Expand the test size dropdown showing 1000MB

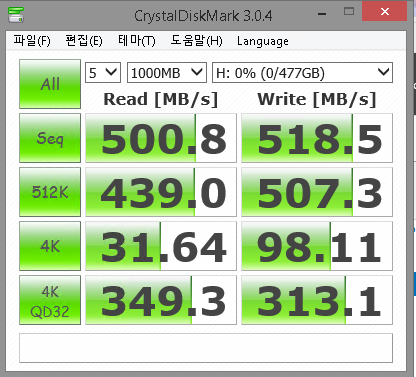coord(167,73)
